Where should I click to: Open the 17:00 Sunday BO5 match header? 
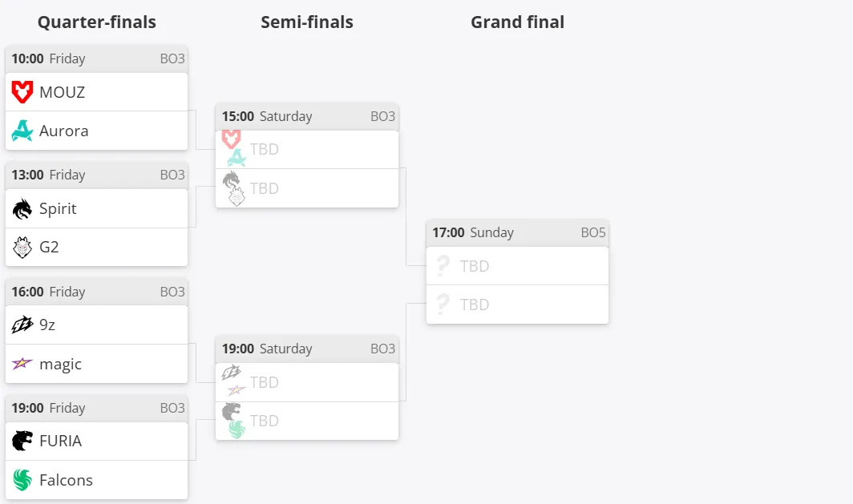517,232
